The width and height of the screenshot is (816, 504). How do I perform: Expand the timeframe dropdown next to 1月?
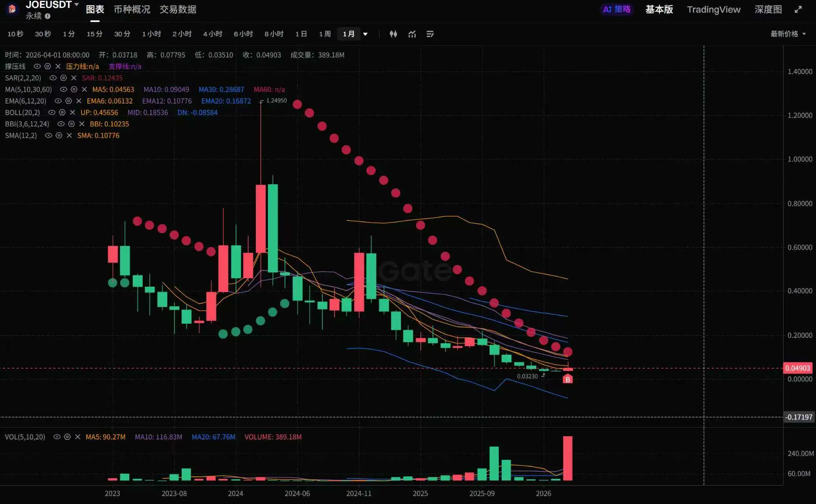pos(365,34)
